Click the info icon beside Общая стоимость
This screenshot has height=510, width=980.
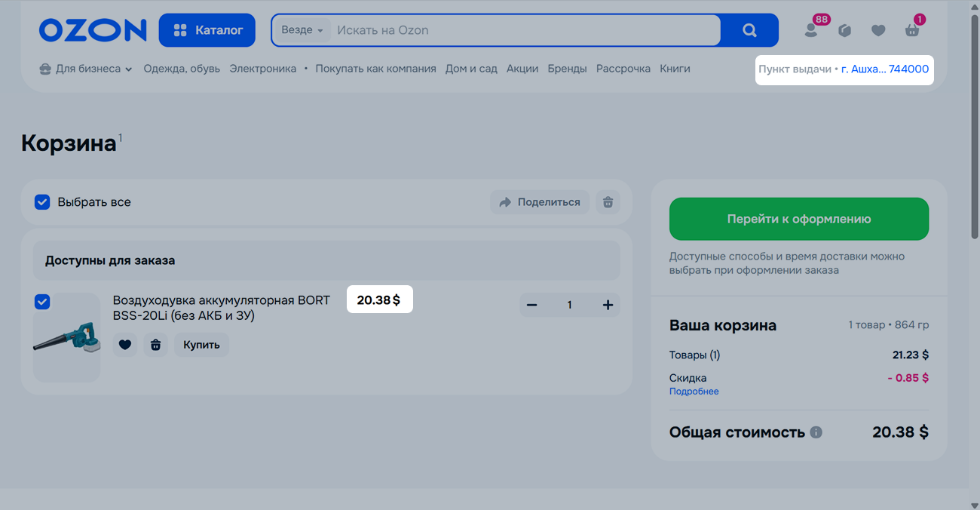pyautogui.click(x=816, y=432)
